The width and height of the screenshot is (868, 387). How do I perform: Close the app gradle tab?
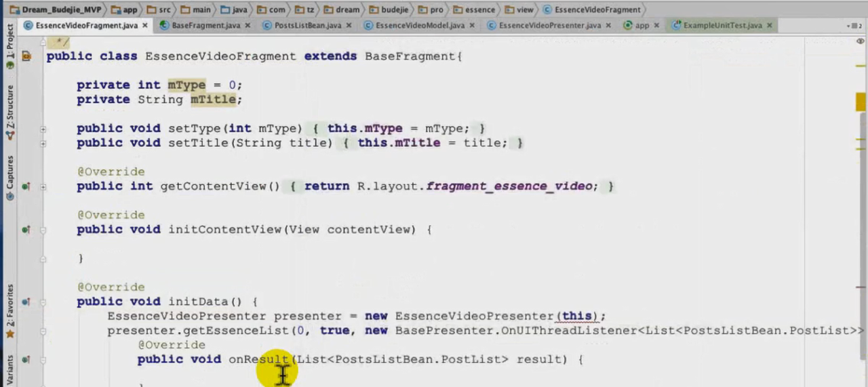click(657, 26)
